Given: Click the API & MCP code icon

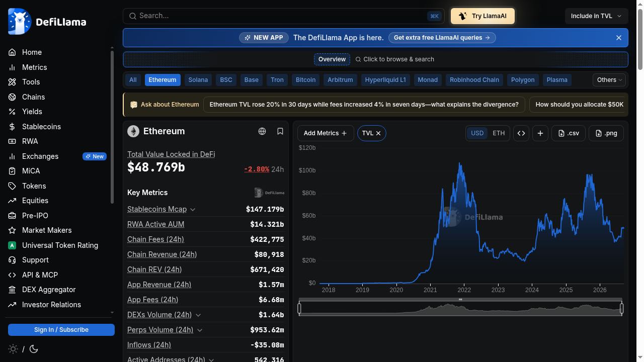Looking at the screenshot, I should (12, 275).
